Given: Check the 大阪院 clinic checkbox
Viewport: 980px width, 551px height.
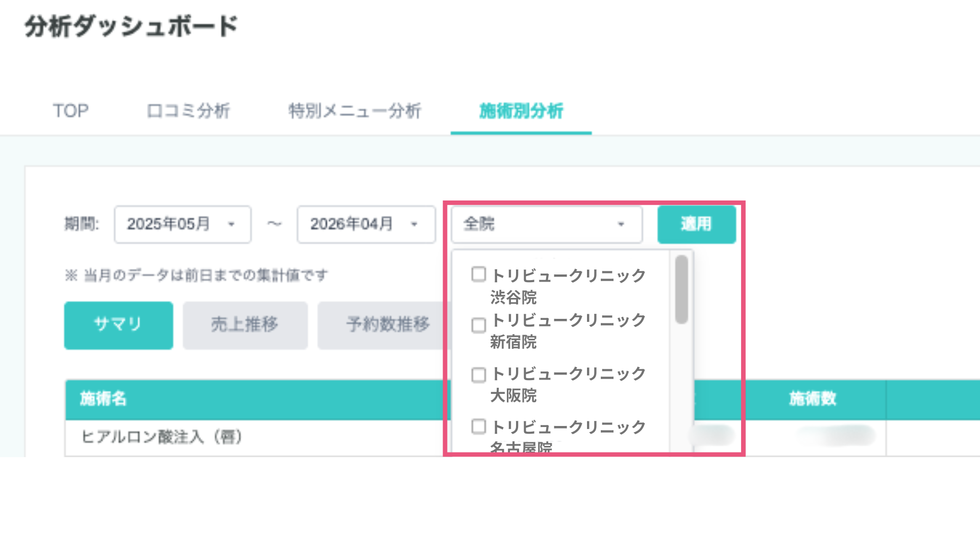Looking at the screenshot, I should coord(478,375).
